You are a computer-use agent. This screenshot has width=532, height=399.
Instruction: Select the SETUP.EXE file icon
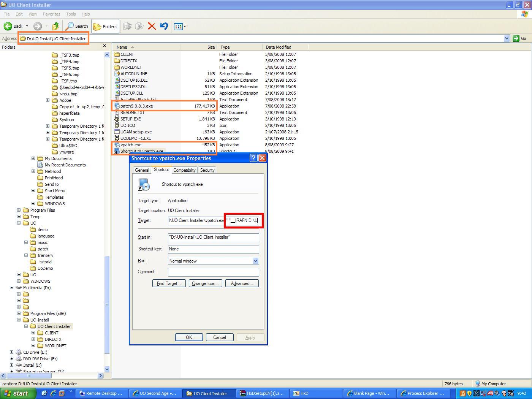[117, 119]
